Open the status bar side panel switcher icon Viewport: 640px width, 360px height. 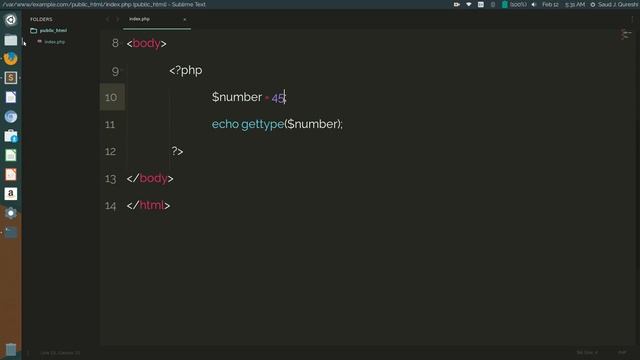pyautogui.click(x=28, y=353)
